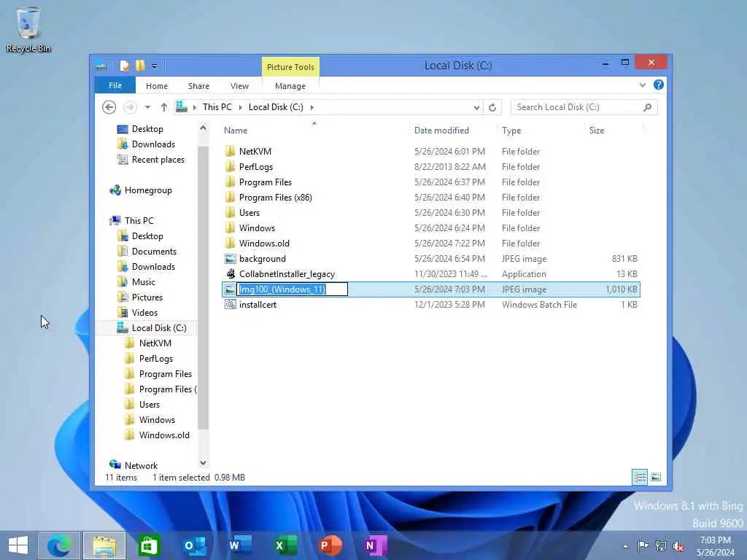Select the Picture Tools contextual tab
The image size is (747, 560).
(290, 67)
